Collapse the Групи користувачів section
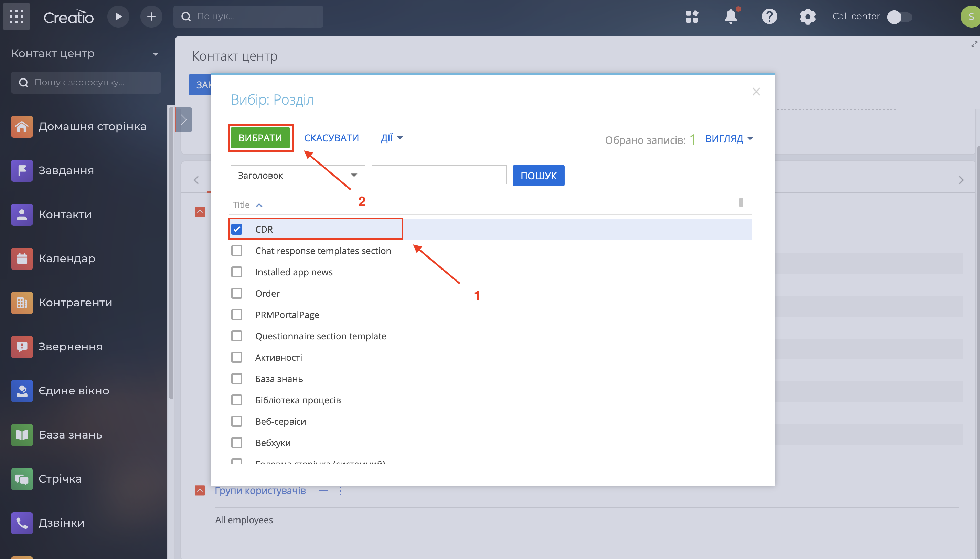 (200, 490)
